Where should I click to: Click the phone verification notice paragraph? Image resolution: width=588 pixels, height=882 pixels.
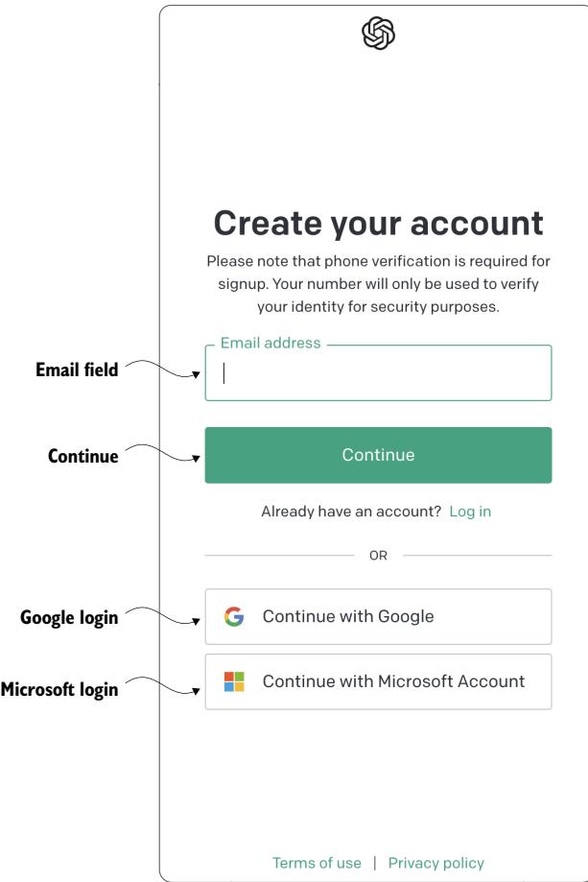click(378, 284)
